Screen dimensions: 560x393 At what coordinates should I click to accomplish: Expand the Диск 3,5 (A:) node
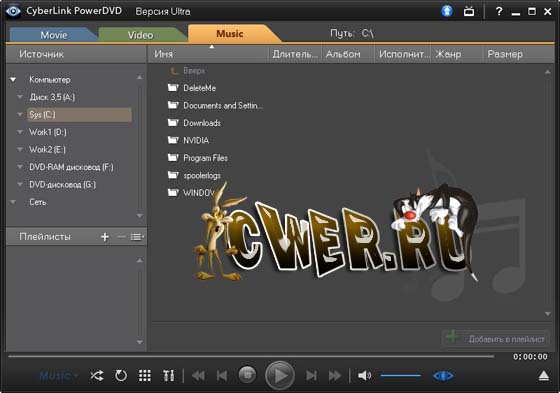pos(20,97)
